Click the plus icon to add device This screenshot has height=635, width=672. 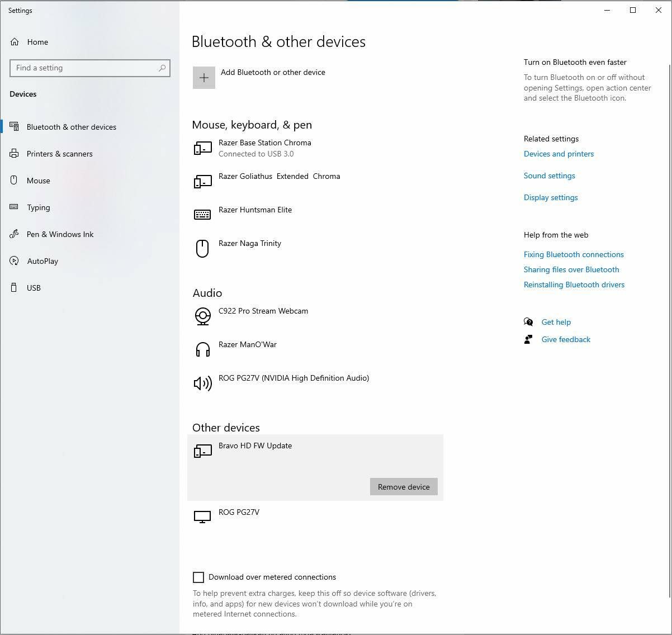[x=204, y=78]
